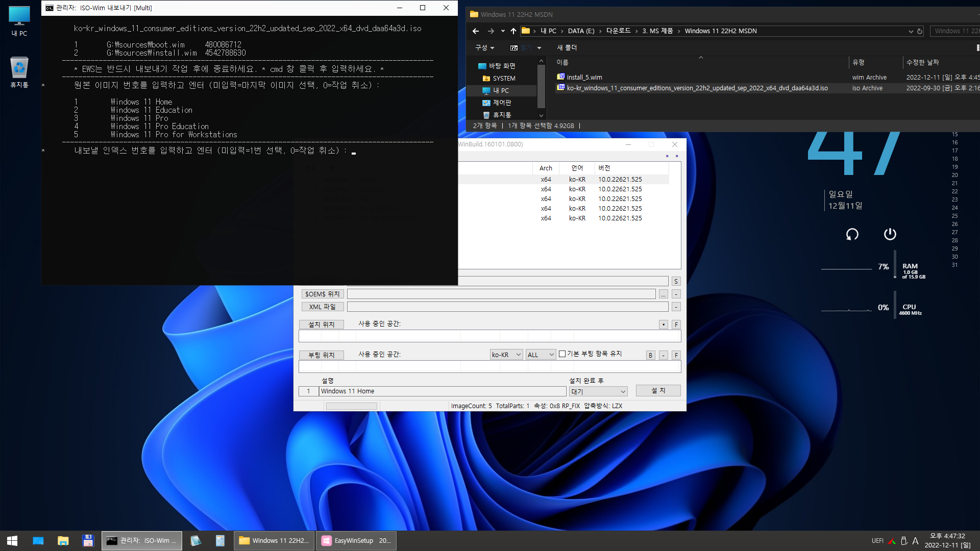The height and width of the screenshot is (551, 980).
Task: Click the XML 파일 button
Action: click(x=322, y=307)
